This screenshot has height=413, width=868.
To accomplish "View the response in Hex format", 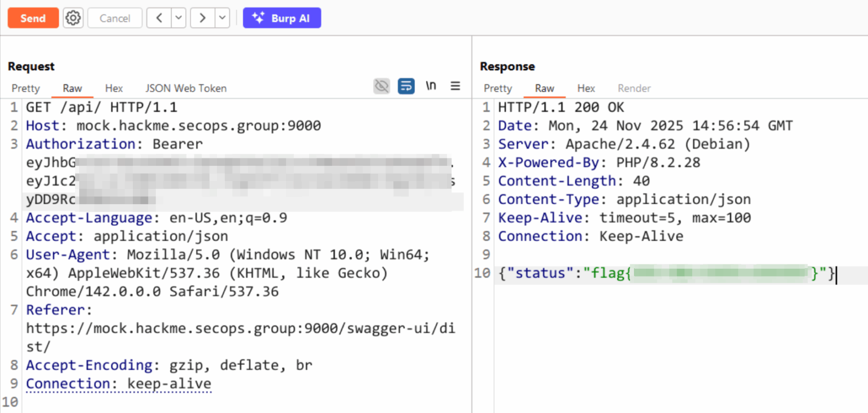I will pos(586,88).
